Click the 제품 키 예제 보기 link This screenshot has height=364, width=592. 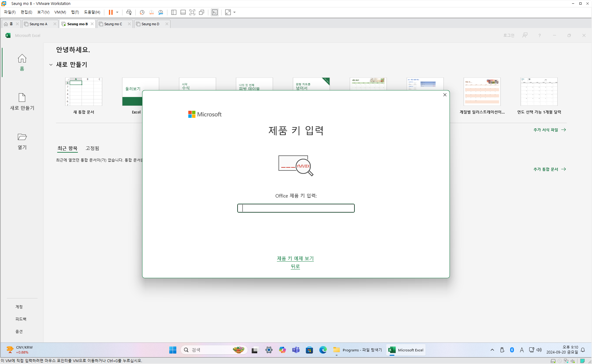295,258
